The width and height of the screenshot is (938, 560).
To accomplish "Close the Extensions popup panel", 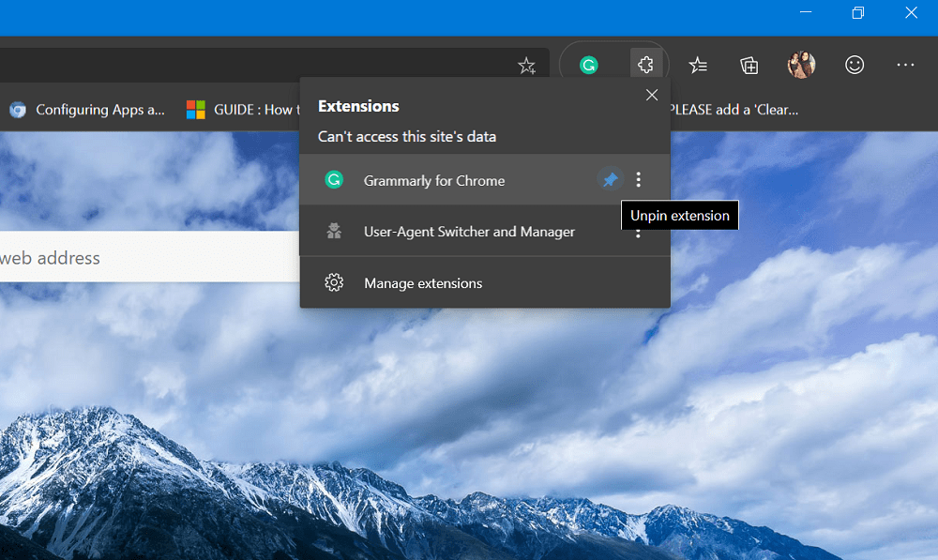I will (x=652, y=95).
